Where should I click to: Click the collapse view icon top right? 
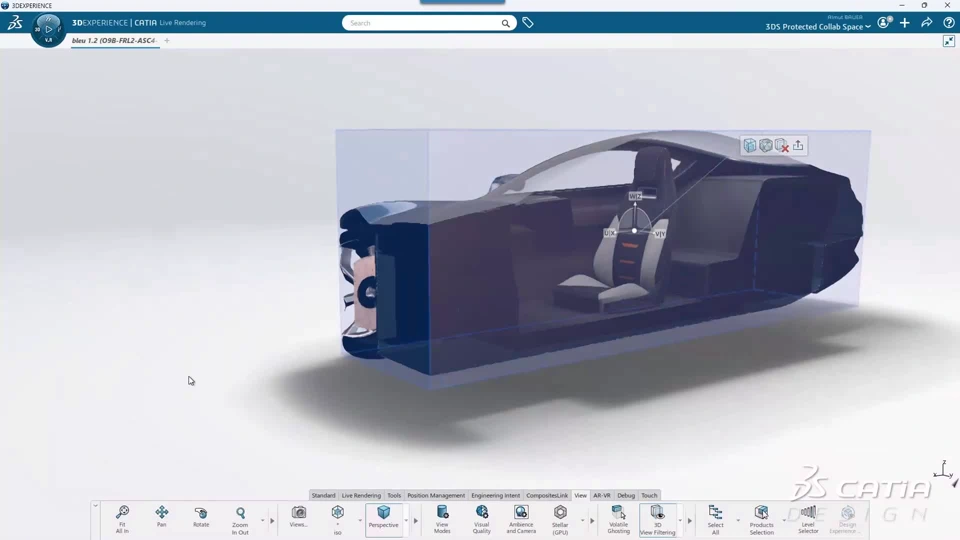coord(949,41)
